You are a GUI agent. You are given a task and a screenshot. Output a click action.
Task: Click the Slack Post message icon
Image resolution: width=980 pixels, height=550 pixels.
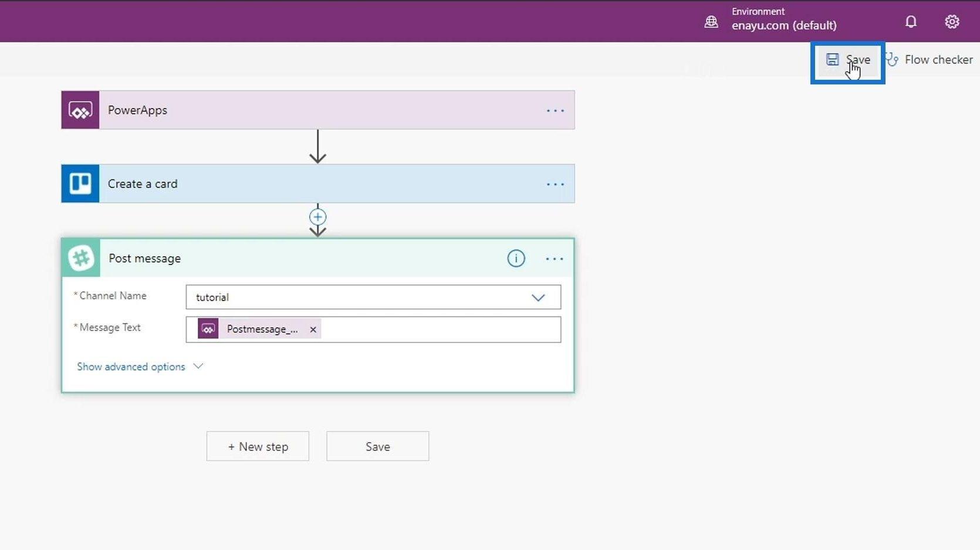pos(81,258)
